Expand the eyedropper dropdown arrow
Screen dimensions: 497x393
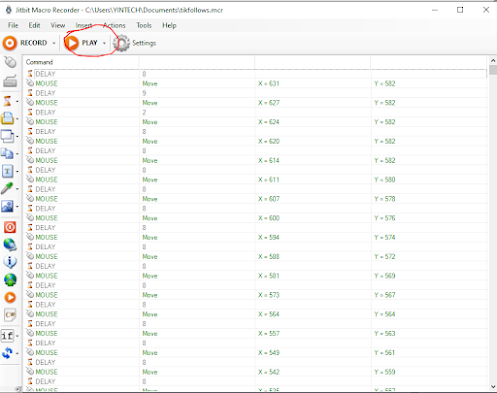pos(17,189)
